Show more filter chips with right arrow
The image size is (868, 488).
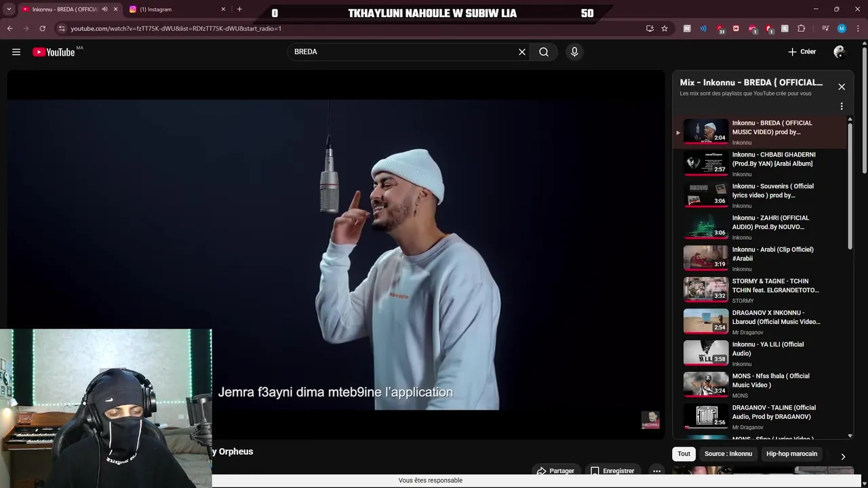843,457
